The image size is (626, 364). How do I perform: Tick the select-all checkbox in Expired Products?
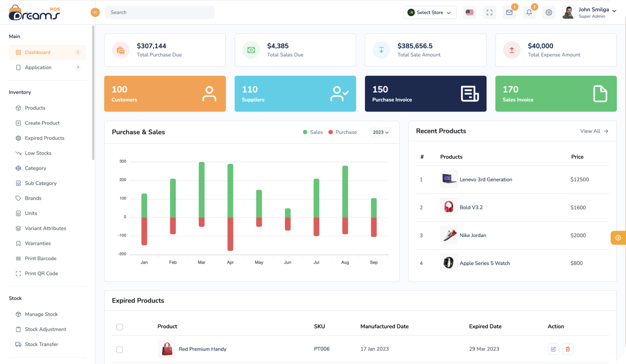pyautogui.click(x=120, y=327)
